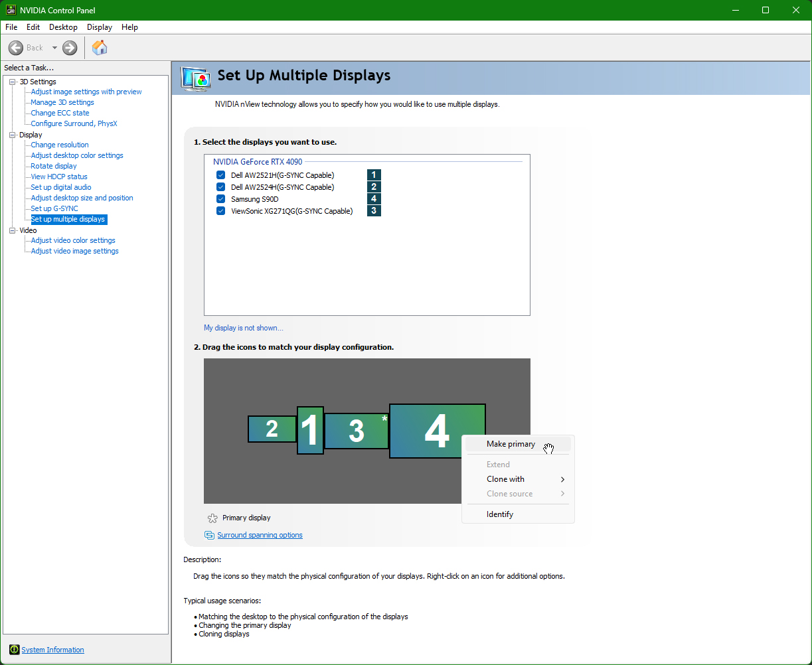This screenshot has width=812, height=665.
Task: Open the Home icon in toolbar
Action: [x=100, y=47]
